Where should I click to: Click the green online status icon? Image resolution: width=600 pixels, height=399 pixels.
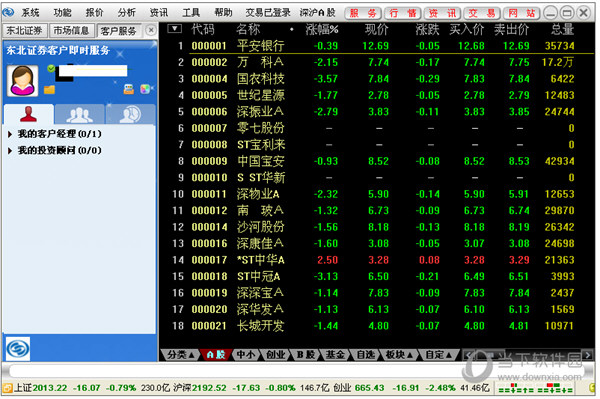click(51, 69)
